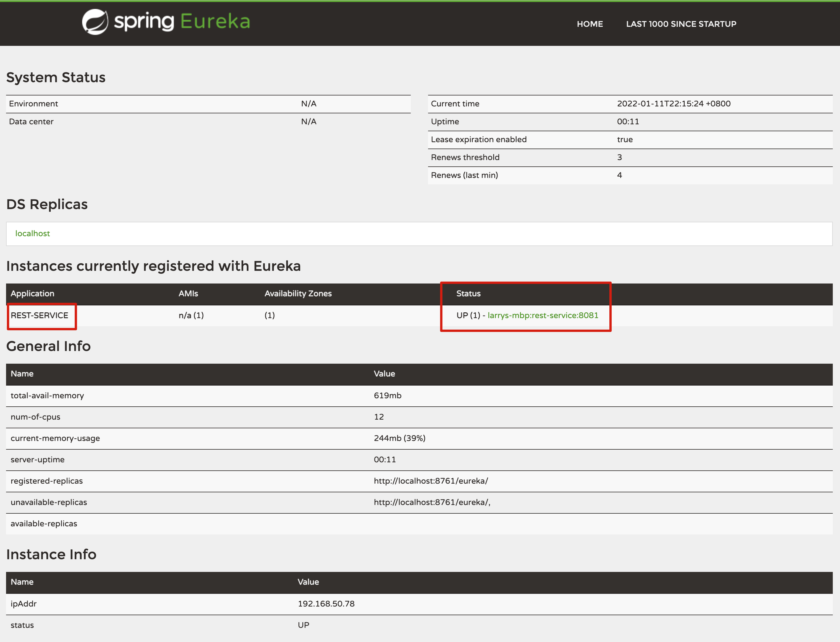
Task: Click the spring Eureka brand text
Action: point(182,22)
